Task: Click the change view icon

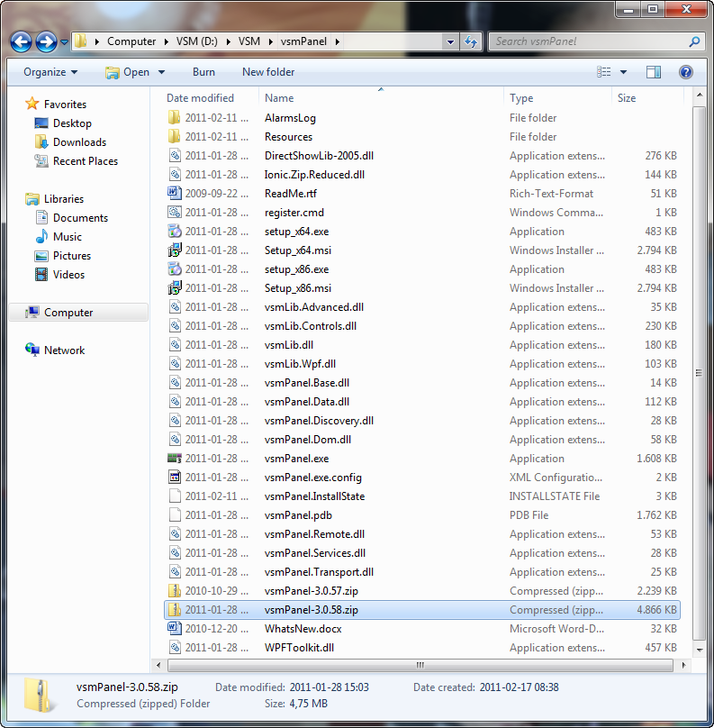Action: [604, 72]
